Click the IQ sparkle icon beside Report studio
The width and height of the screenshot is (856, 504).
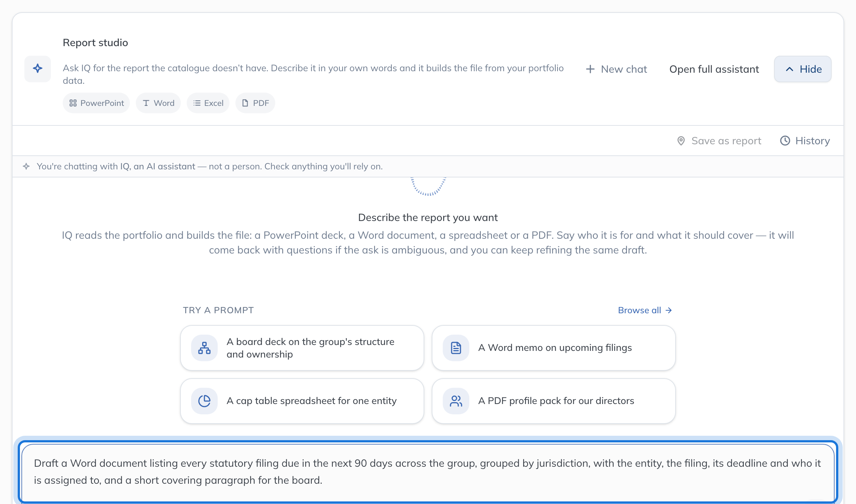38,69
